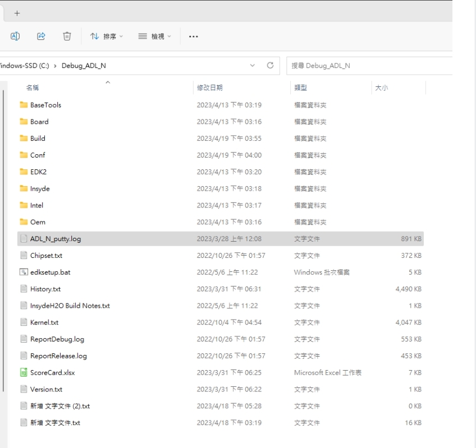Open the BaseTools folder

pyautogui.click(x=47, y=105)
